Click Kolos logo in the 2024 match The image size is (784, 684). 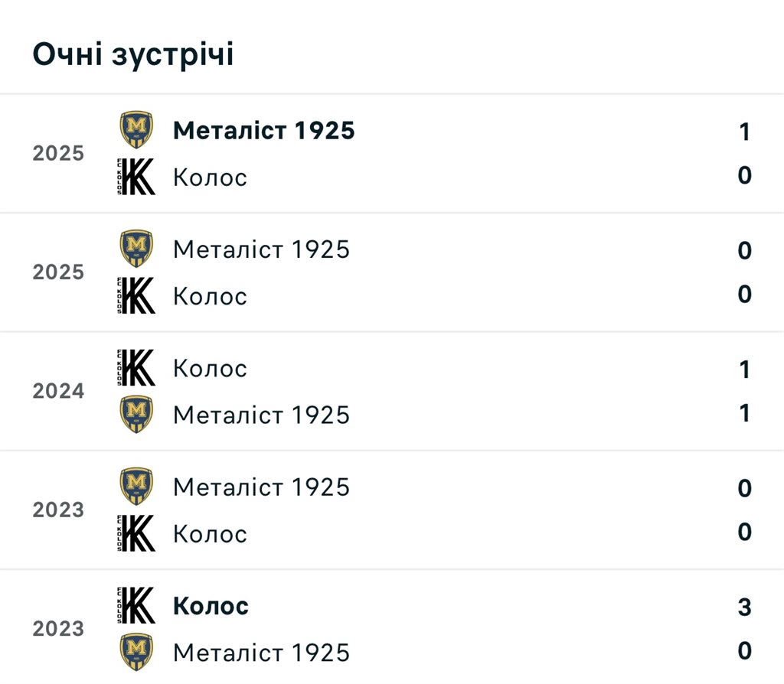136,368
